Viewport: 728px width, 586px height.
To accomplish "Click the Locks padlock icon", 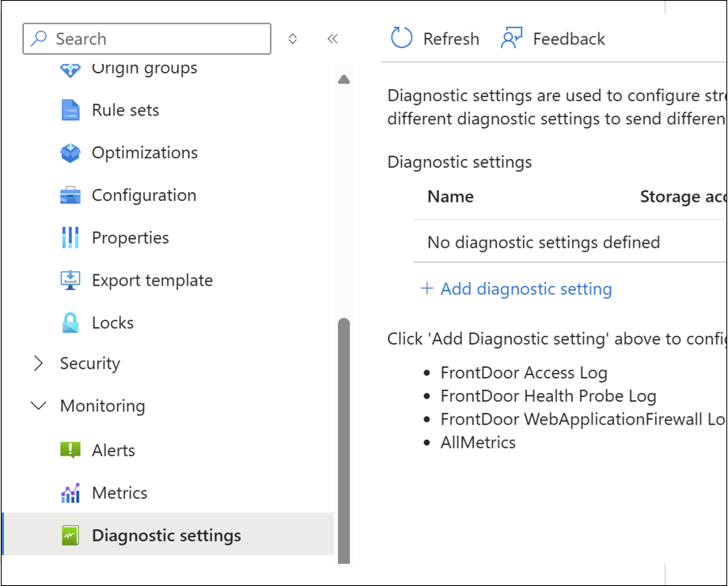I will [x=70, y=323].
